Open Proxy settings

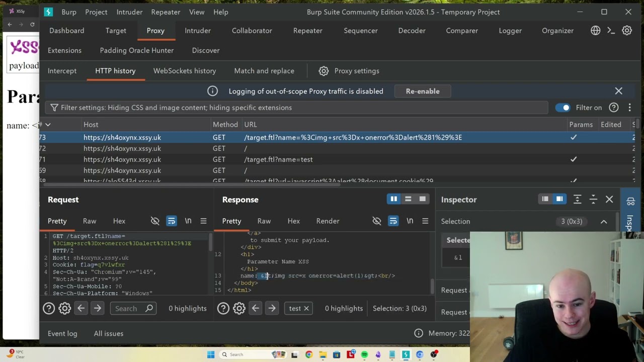pyautogui.click(x=349, y=71)
